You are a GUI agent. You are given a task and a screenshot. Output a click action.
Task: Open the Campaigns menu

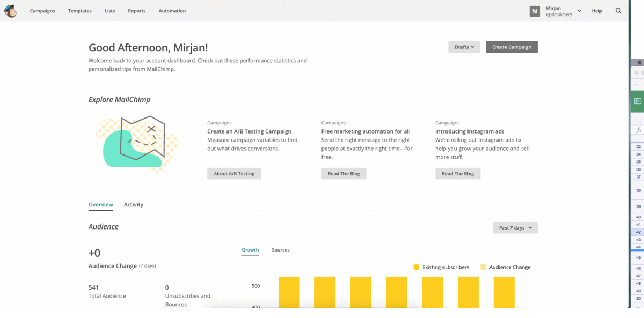click(42, 11)
